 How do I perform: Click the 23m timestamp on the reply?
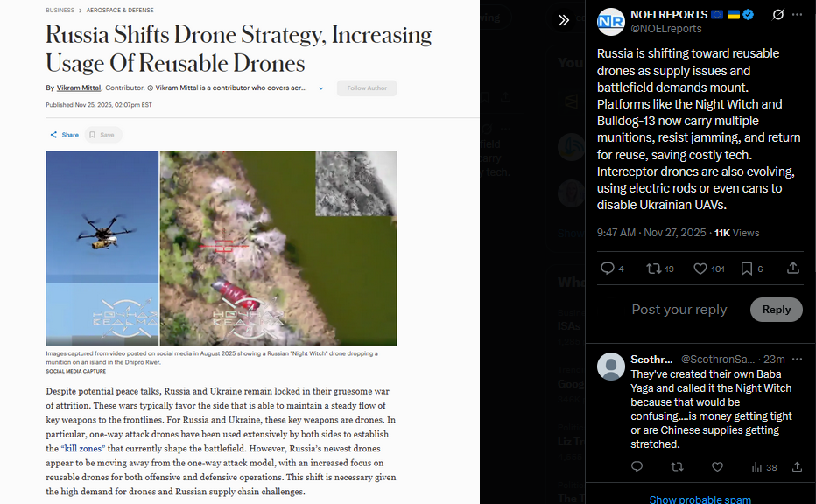click(x=774, y=360)
